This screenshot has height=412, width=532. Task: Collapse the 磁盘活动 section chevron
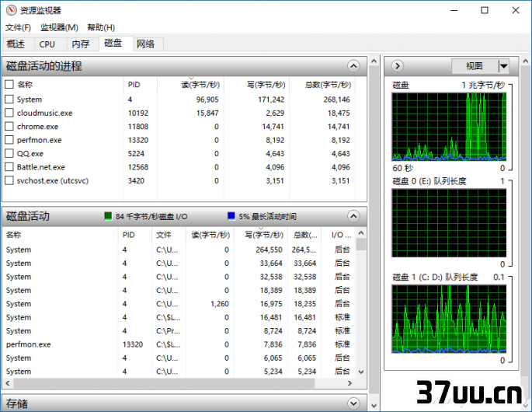tap(353, 216)
